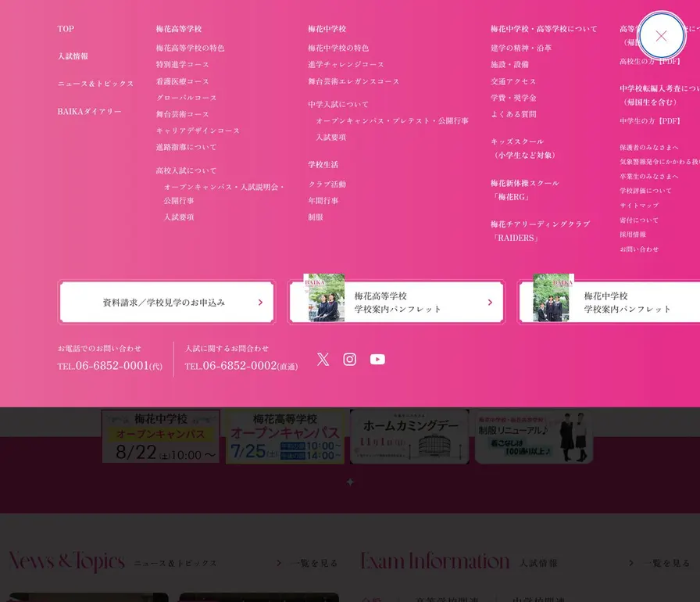Open お問い合わせ link
Image resolution: width=700 pixels, height=602 pixels.
coord(639,249)
